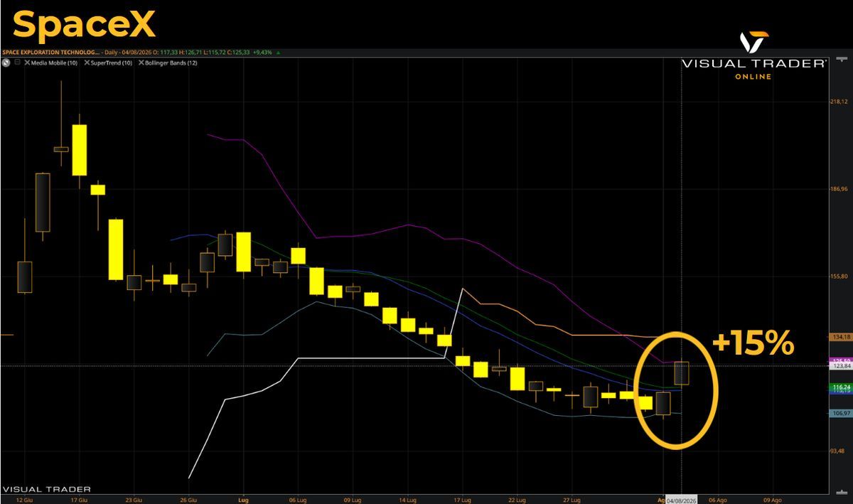Click the 218,12 price axis label
The width and height of the screenshot is (853, 504).
839,102
